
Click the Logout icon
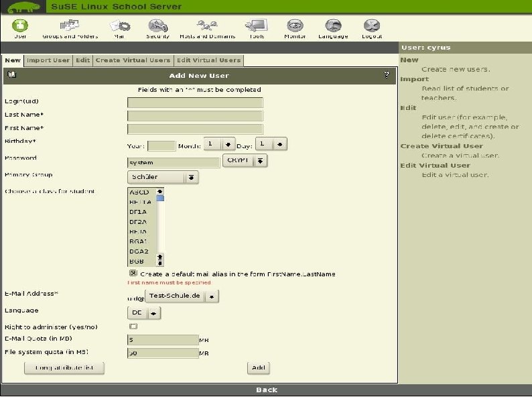[372, 25]
